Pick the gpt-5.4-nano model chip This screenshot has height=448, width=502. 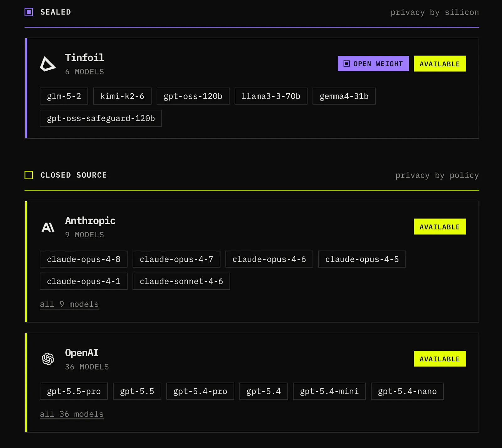click(407, 391)
